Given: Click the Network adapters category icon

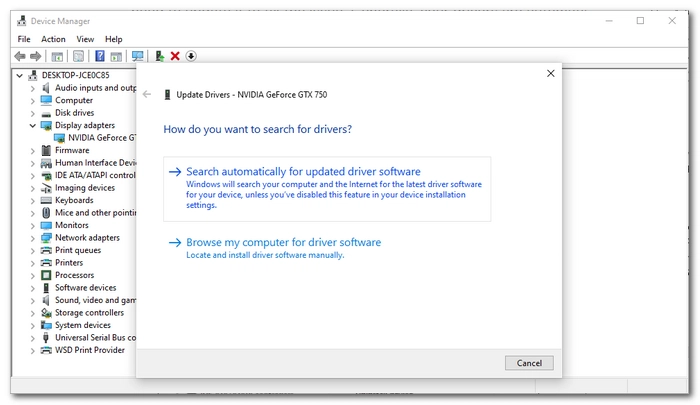Looking at the screenshot, I should pyautogui.click(x=46, y=238).
